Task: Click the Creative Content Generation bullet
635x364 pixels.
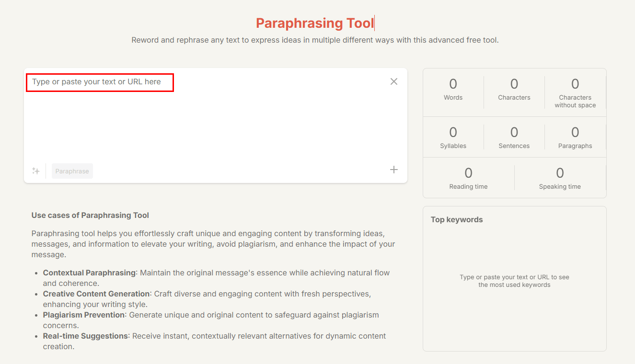Action: (207, 299)
